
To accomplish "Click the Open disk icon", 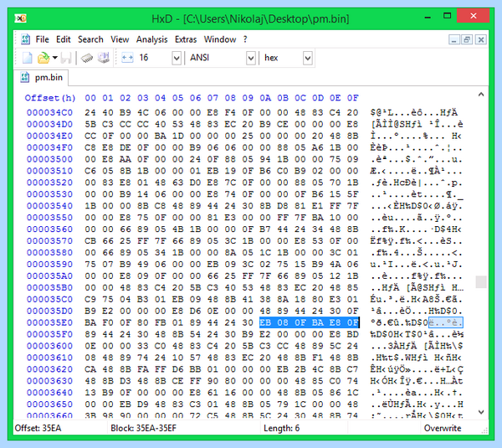I will 104,58.
